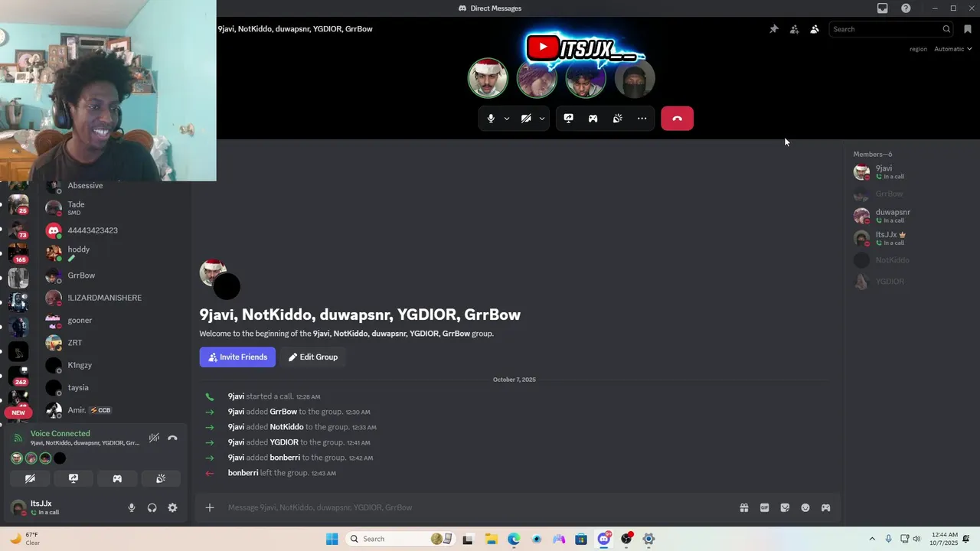Viewport: 980px width, 551px height.
Task: Mute mic in user panel
Action: (x=132, y=507)
